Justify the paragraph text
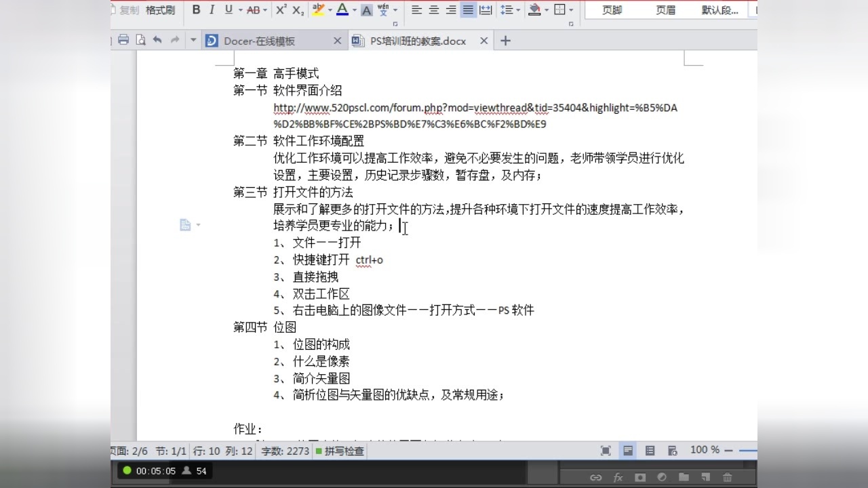The height and width of the screenshot is (488, 868). (x=468, y=9)
